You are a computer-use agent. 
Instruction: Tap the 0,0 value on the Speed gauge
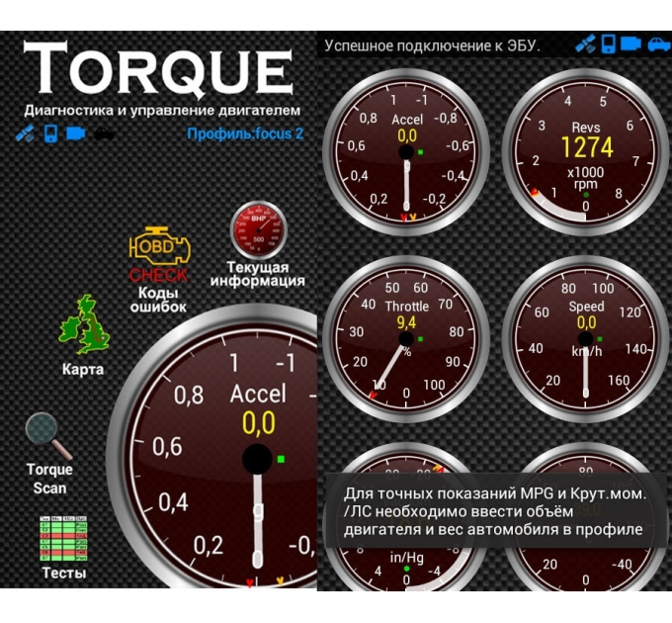(586, 322)
